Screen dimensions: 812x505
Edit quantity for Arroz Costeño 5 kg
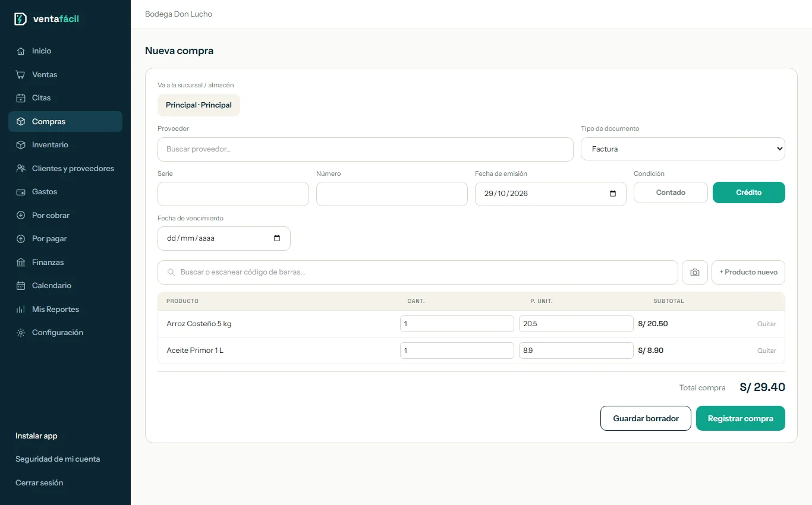point(457,324)
